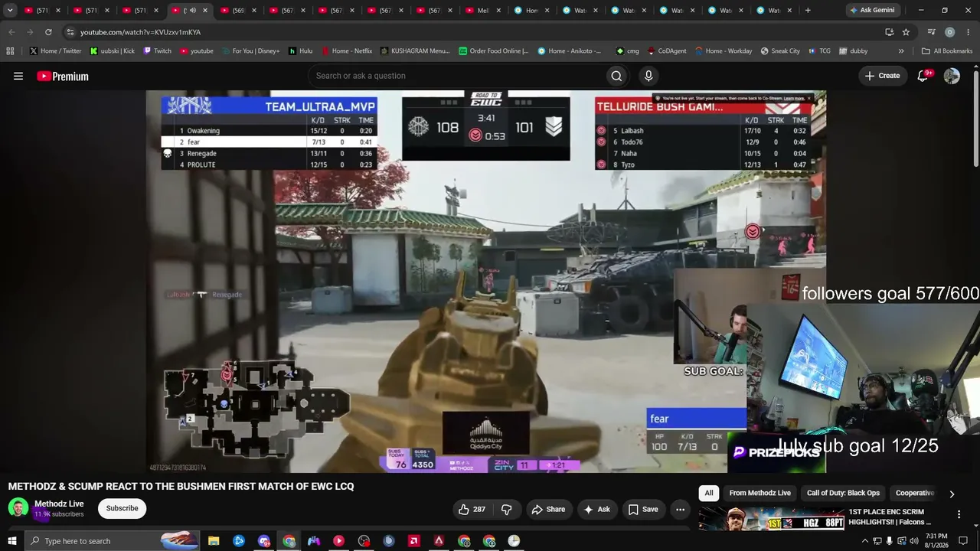
Task: Open the Hulu bookmark
Action: (x=300, y=51)
